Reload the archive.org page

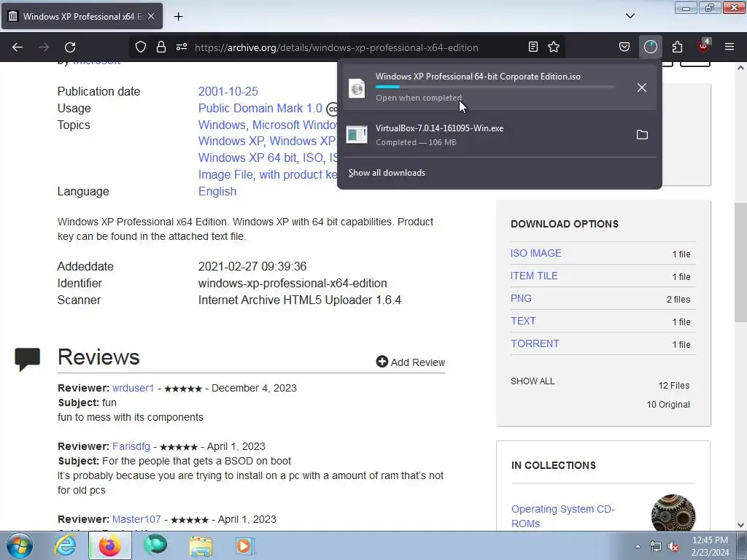(x=70, y=47)
